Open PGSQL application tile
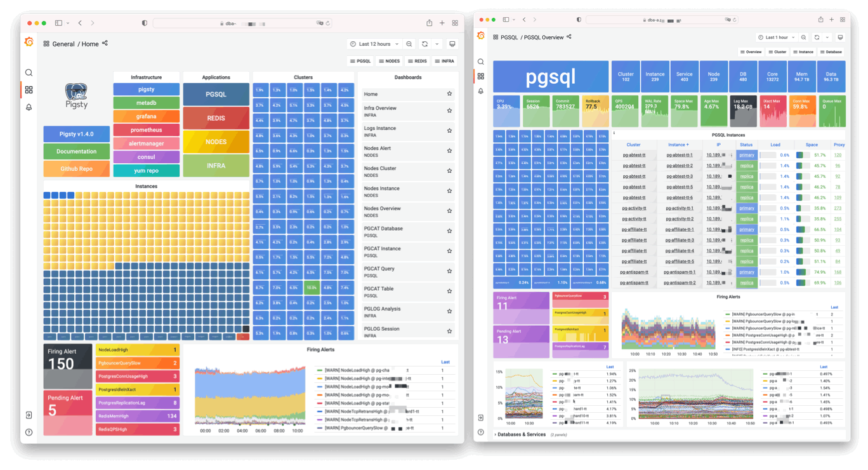868x470 pixels. [x=216, y=94]
